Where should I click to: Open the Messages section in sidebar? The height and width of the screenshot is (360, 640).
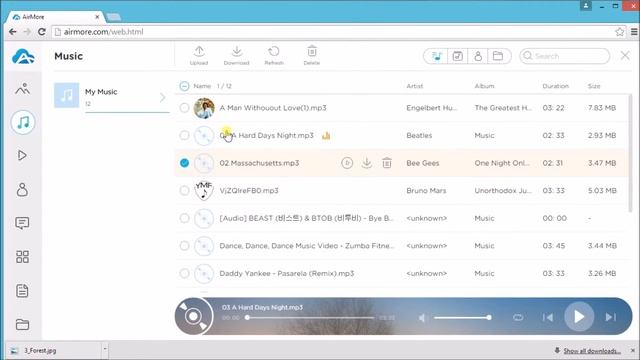[22, 223]
